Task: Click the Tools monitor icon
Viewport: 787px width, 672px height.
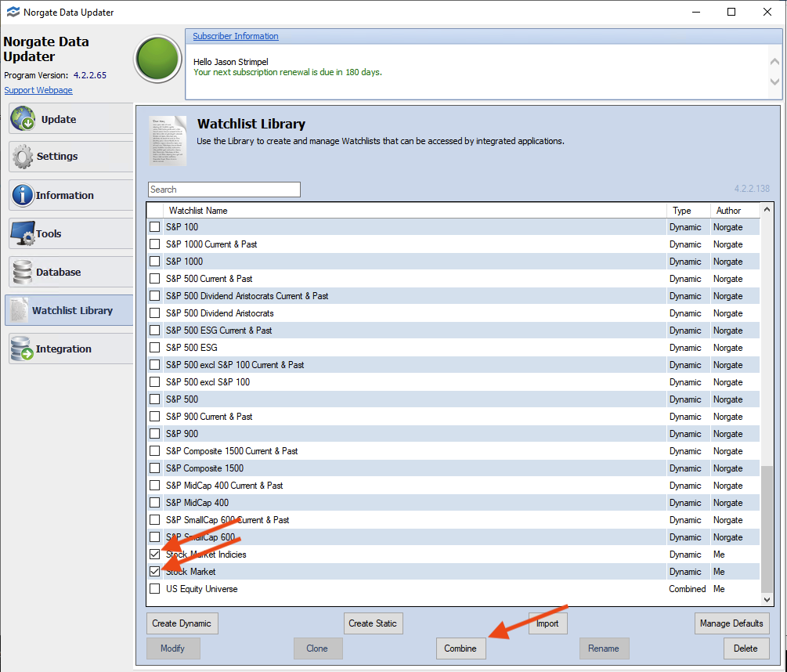Action: (23, 233)
